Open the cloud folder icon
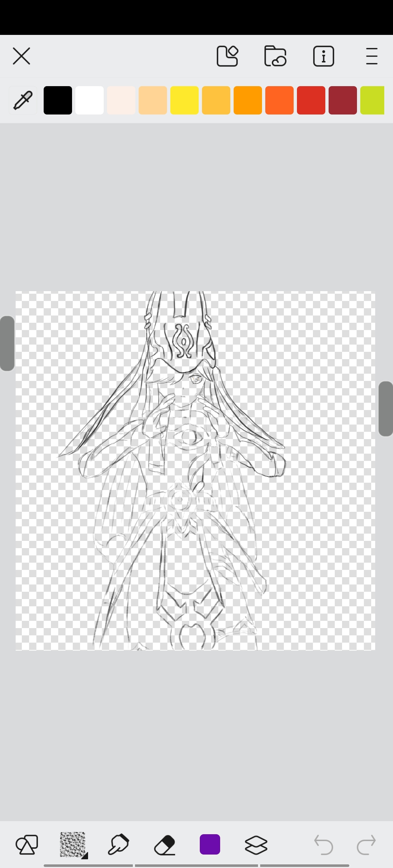The width and height of the screenshot is (393, 868). tap(275, 56)
